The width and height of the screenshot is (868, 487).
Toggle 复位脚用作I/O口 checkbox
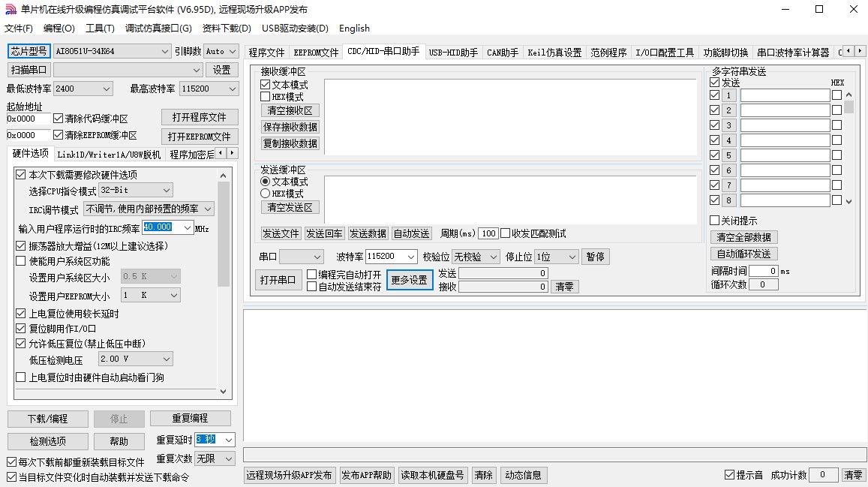point(21,329)
